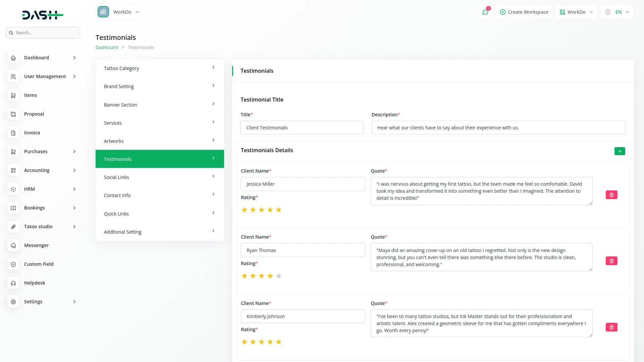The image size is (644, 362).
Task: Add a new testimonial with plus button
Action: 620,151
